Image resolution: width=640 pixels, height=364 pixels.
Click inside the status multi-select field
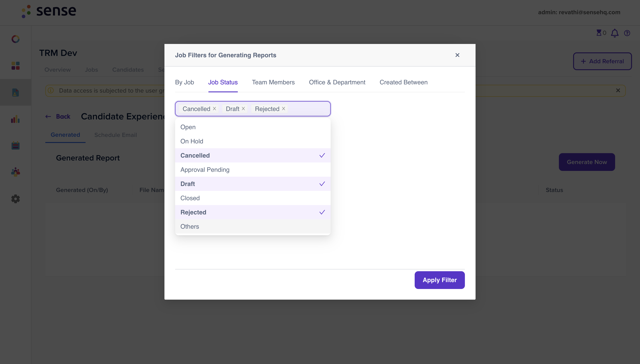[309, 109]
